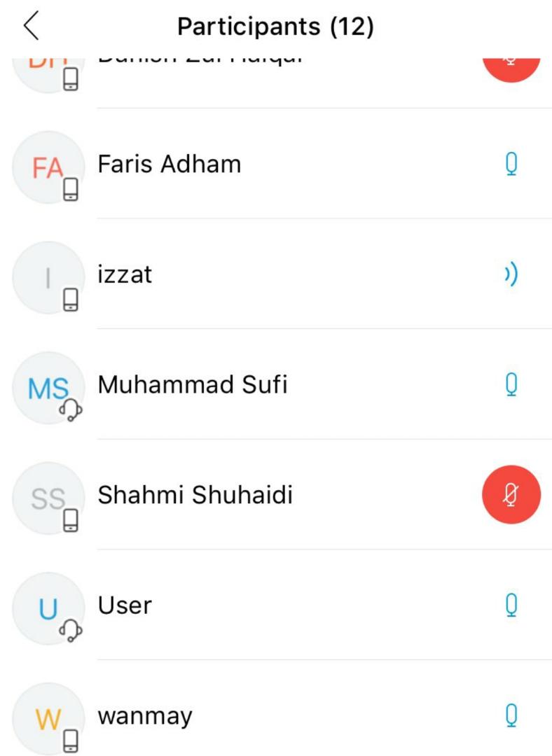Click phone device icon on Faris Adham's avatar
The image size is (552, 756).
71,189
